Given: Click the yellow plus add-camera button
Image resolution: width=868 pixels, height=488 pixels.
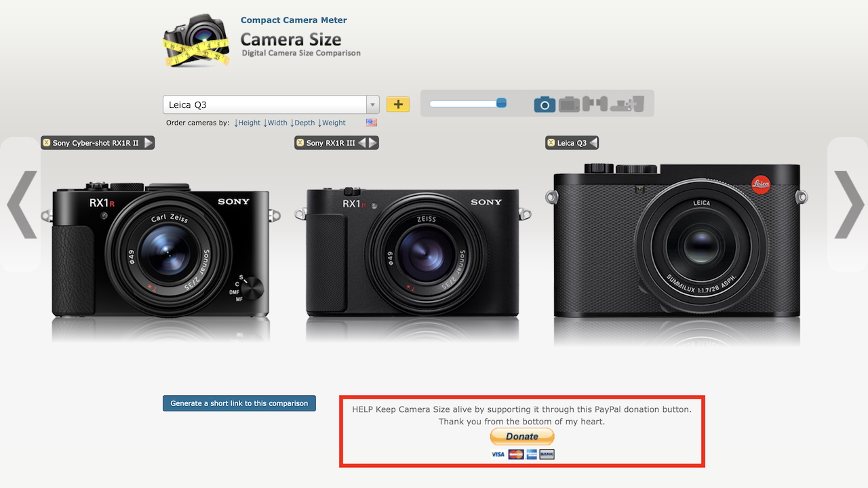Looking at the screenshot, I should point(398,104).
